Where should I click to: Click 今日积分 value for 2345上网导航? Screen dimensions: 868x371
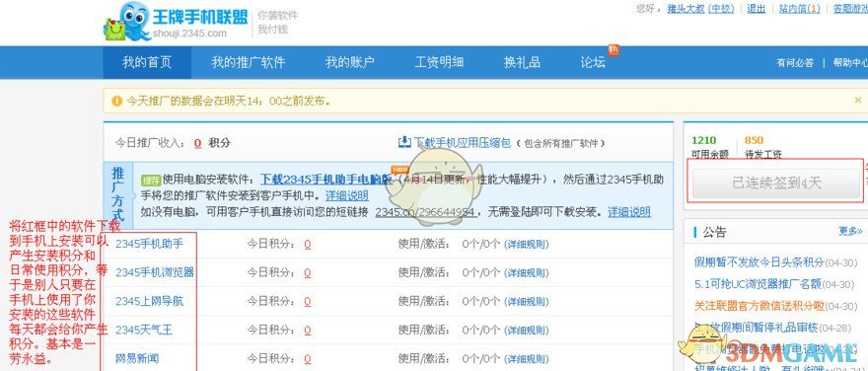point(307,302)
